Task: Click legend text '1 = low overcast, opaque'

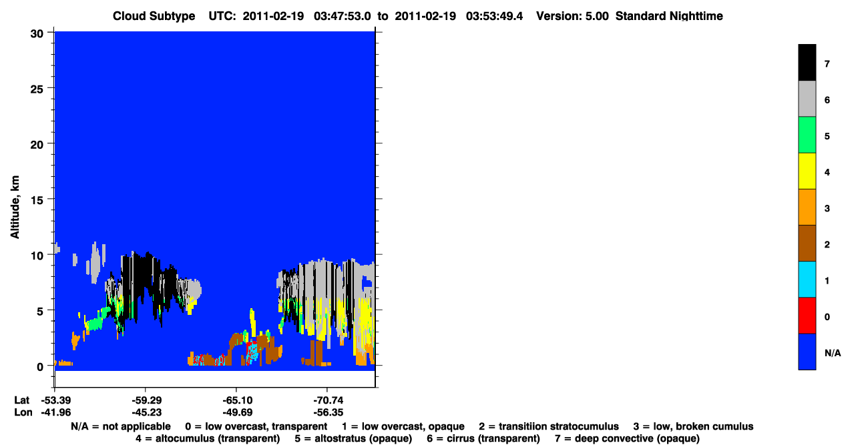Action: (405, 426)
